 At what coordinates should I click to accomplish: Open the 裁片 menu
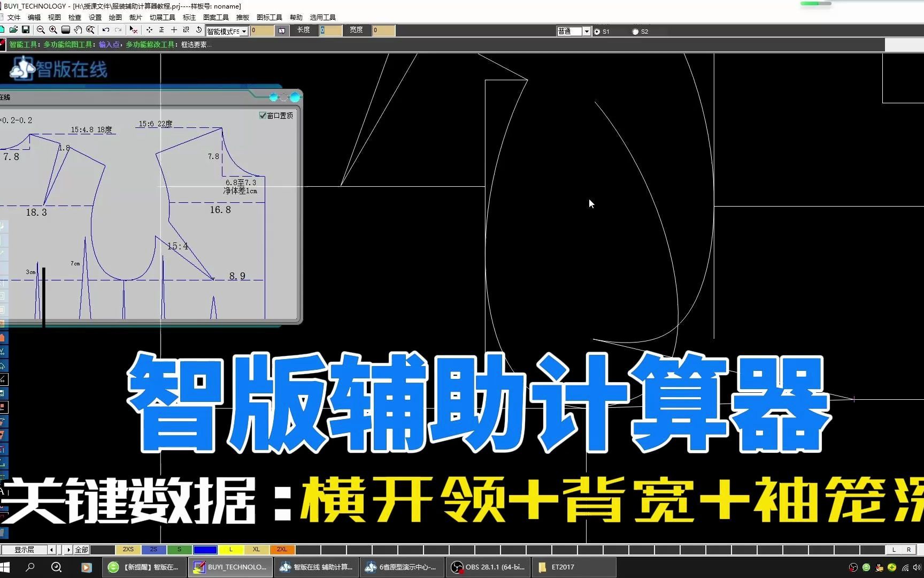coord(136,17)
